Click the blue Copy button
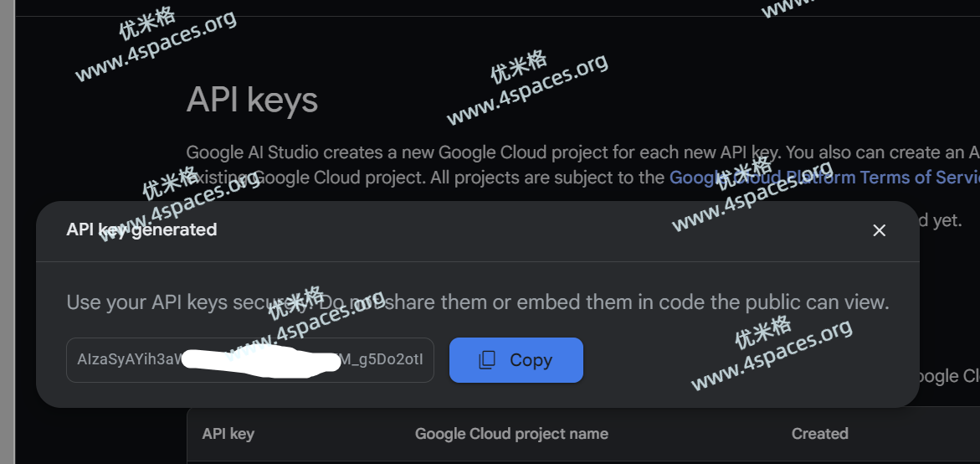The height and width of the screenshot is (464, 980). (x=516, y=360)
